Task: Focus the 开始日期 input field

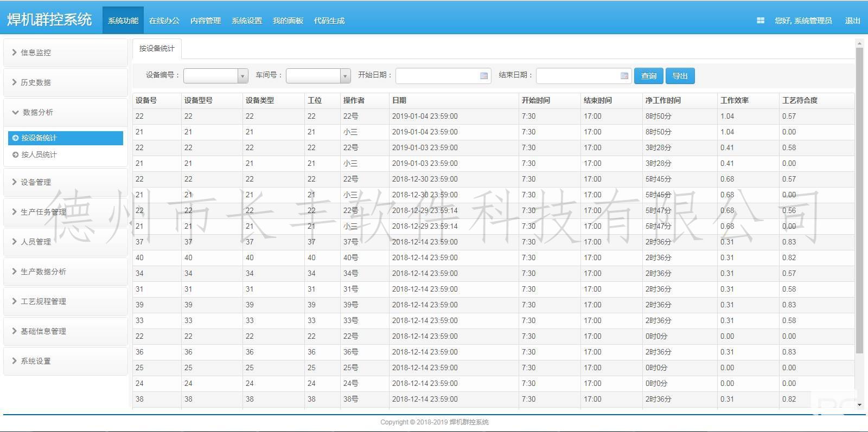Action: point(437,76)
